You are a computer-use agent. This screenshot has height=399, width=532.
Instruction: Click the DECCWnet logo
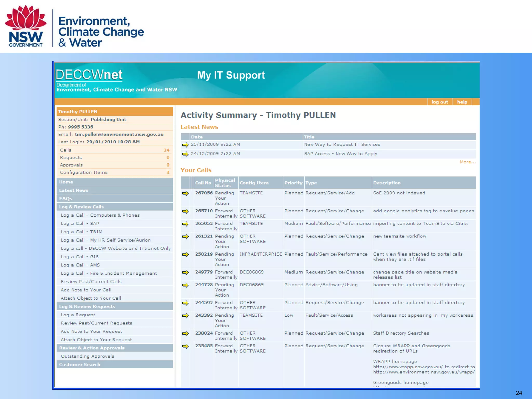coord(89,75)
